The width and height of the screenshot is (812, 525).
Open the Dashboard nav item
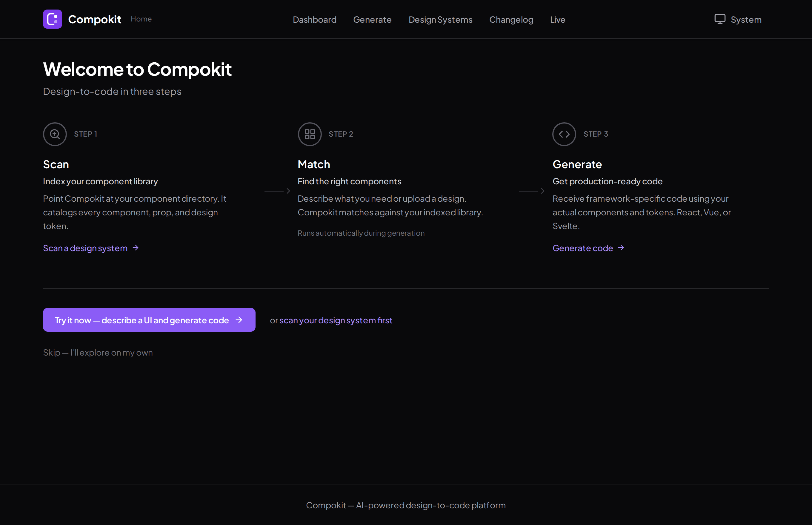314,20
